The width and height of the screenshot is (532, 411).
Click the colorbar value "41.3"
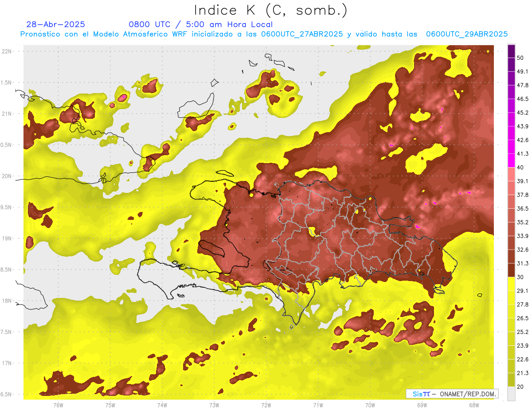tap(522, 154)
